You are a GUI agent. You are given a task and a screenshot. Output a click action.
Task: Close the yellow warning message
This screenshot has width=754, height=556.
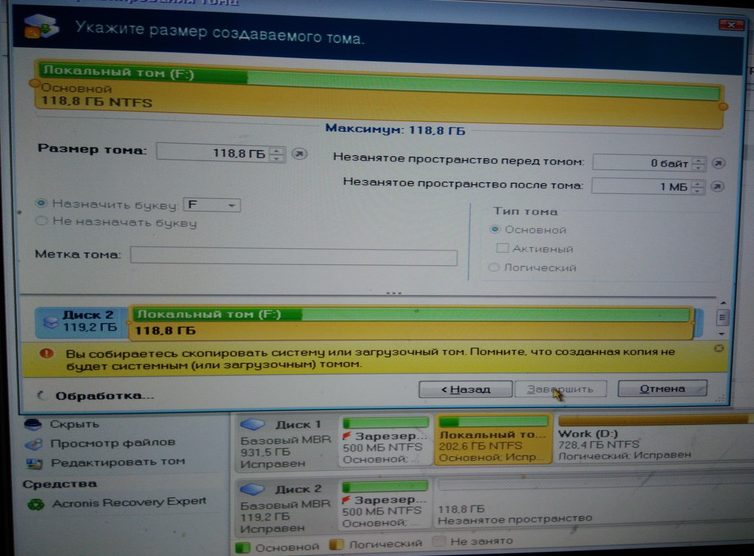[719, 348]
